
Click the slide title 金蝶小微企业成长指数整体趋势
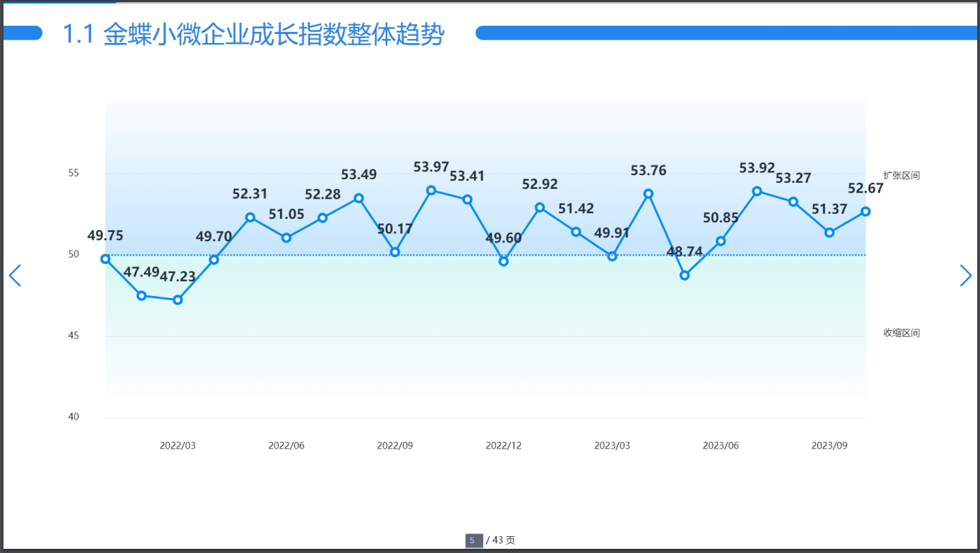coord(273,33)
